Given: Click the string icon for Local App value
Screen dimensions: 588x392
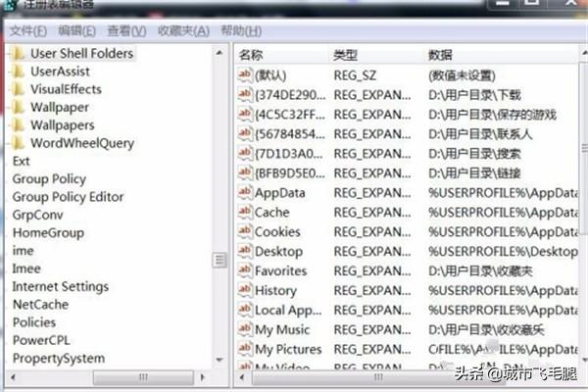Looking at the screenshot, I should (x=244, y=310).
